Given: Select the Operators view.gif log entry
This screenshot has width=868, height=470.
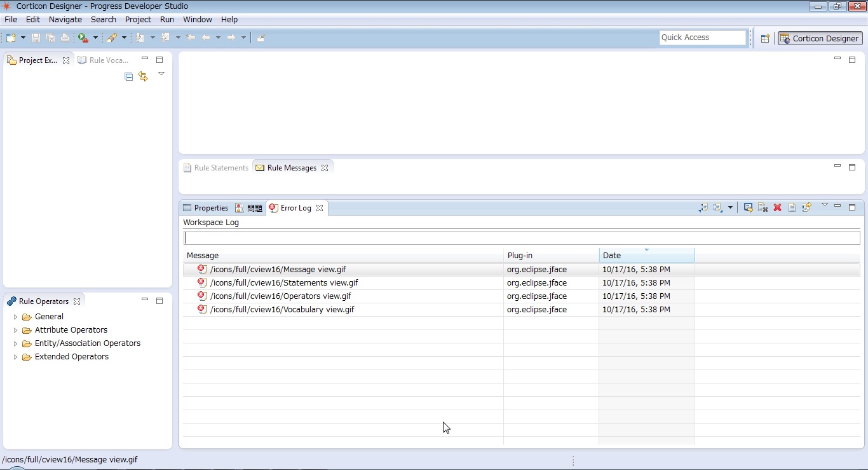Looking at the screenshot, I should (x=522, y=296).
